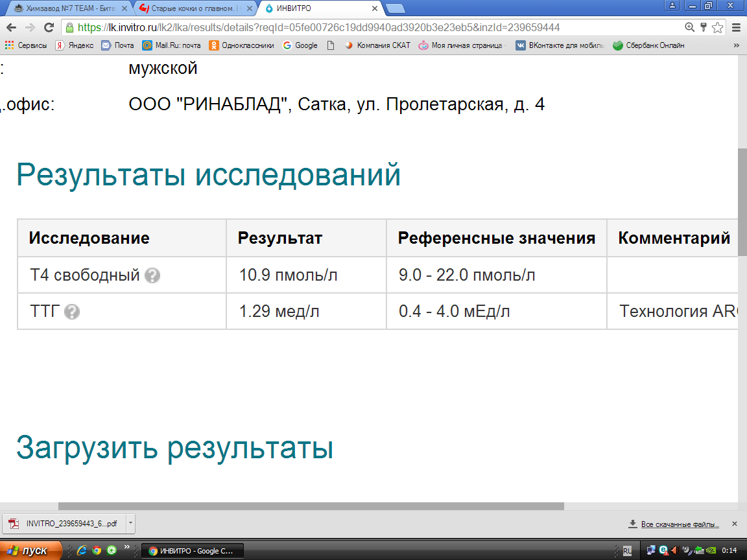
Task: Click the 0.4 - 4.0 мЕд/л reference cell
Action: (x=497, y=311)
